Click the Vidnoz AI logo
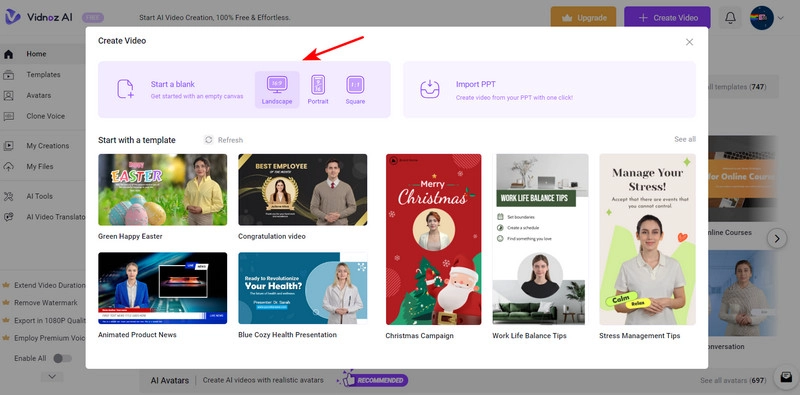Screen dimensions: 800x395 39,17
